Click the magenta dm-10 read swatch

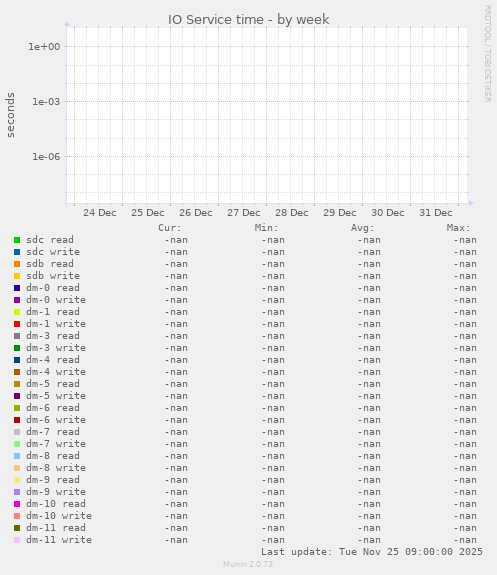17,504
